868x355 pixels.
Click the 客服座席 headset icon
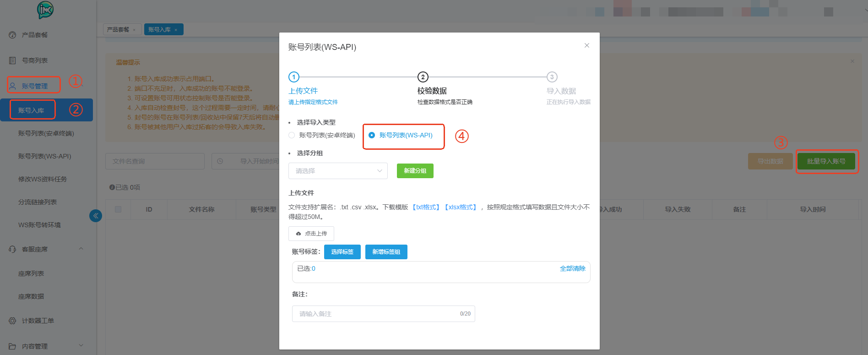[x=12, y=249]
